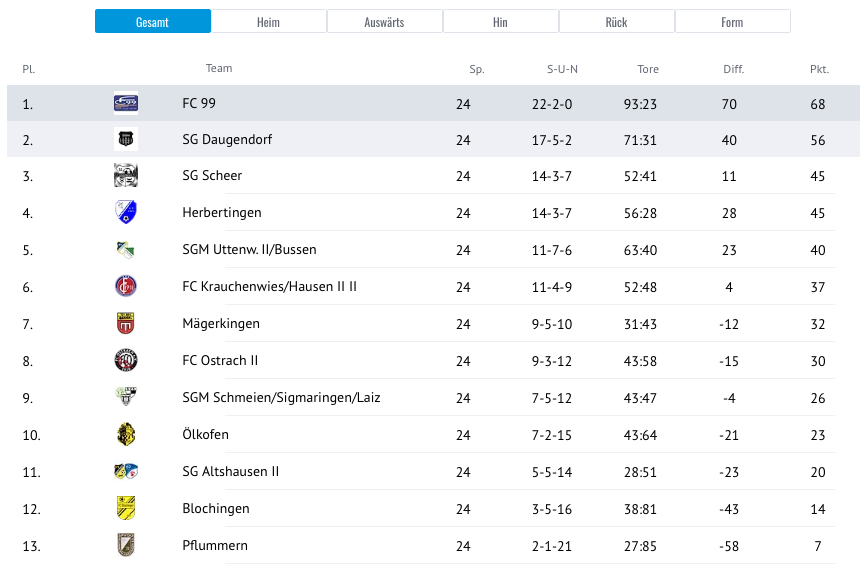Click the SG Scheer crest icon
Viewport: 860px width, 581px height.
(125, 176)
